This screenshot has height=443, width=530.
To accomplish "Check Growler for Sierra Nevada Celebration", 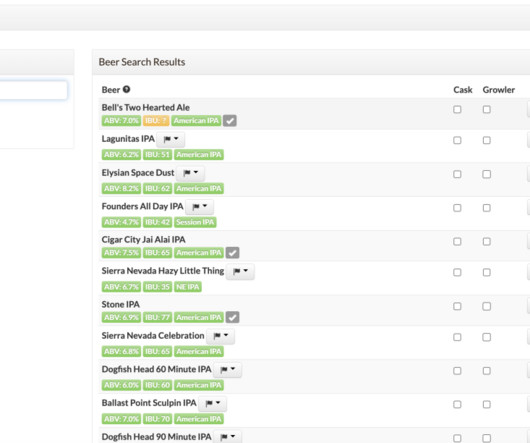I will point(487,337).
